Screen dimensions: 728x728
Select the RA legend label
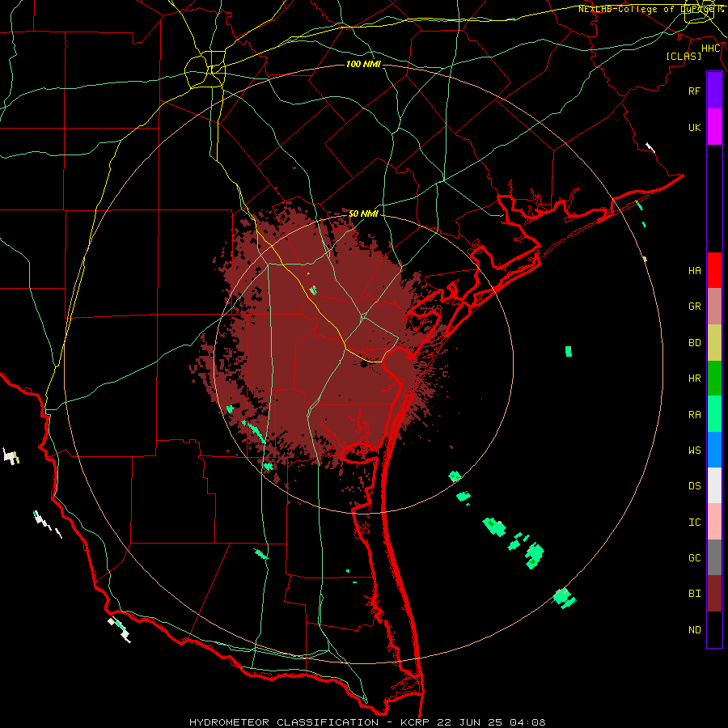point(694,415)
